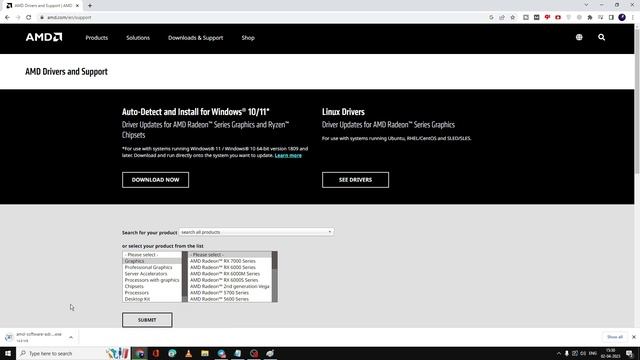
Task: Open the language globe icon
Action: 579,37
